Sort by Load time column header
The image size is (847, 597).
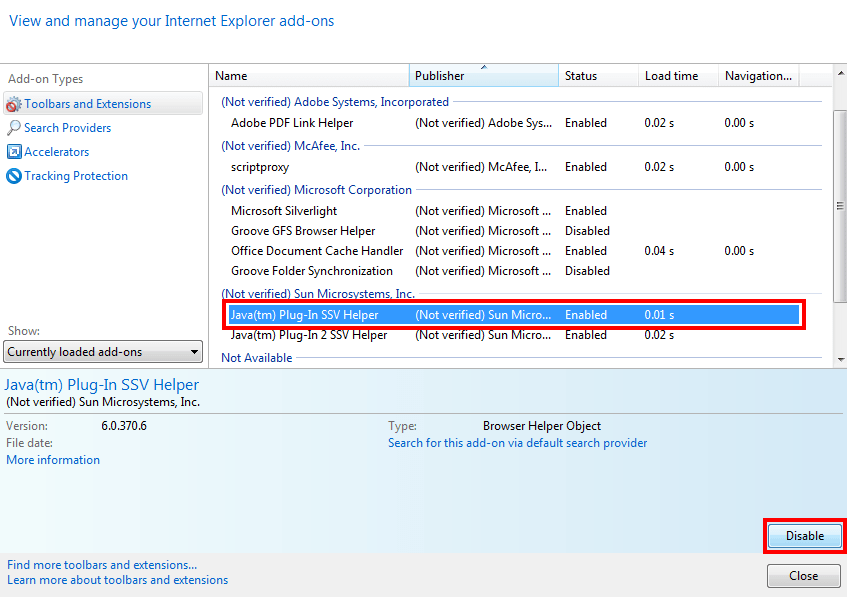(677, 76)
